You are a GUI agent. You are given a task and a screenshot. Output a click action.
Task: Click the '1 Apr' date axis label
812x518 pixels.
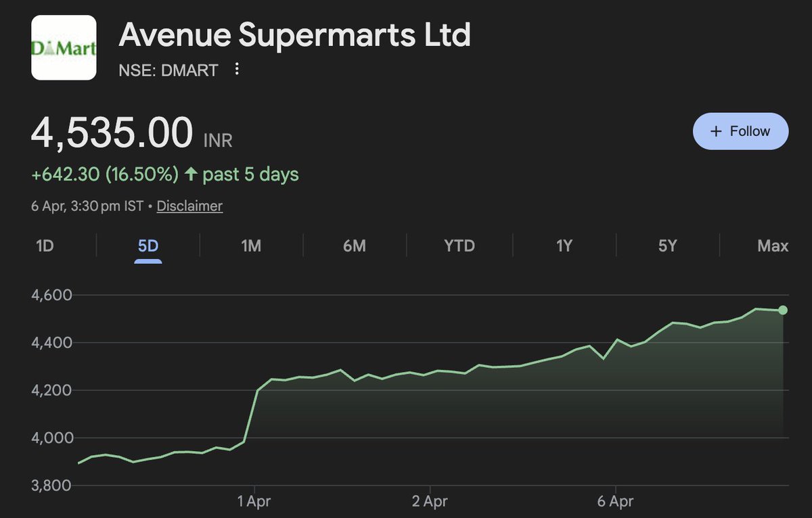click(255, 502)
